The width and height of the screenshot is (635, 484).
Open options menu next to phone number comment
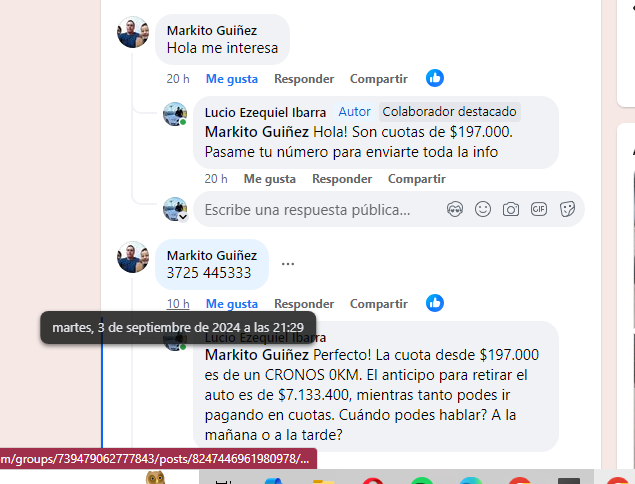click(288, 264)
